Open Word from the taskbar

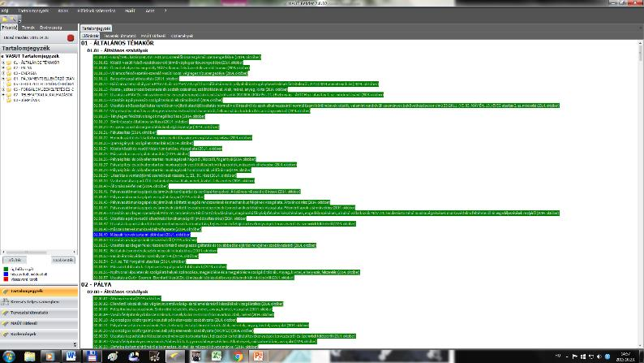point(71,356)
